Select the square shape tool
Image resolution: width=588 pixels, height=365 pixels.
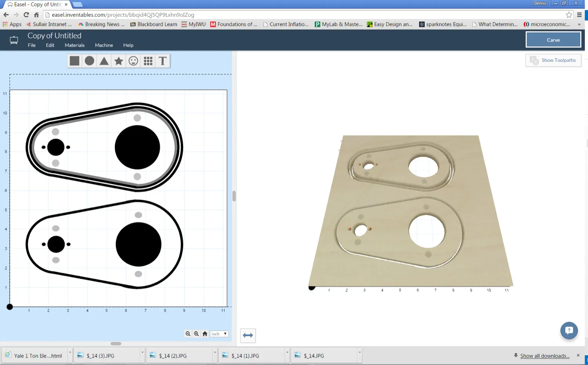tap(74, 61)
